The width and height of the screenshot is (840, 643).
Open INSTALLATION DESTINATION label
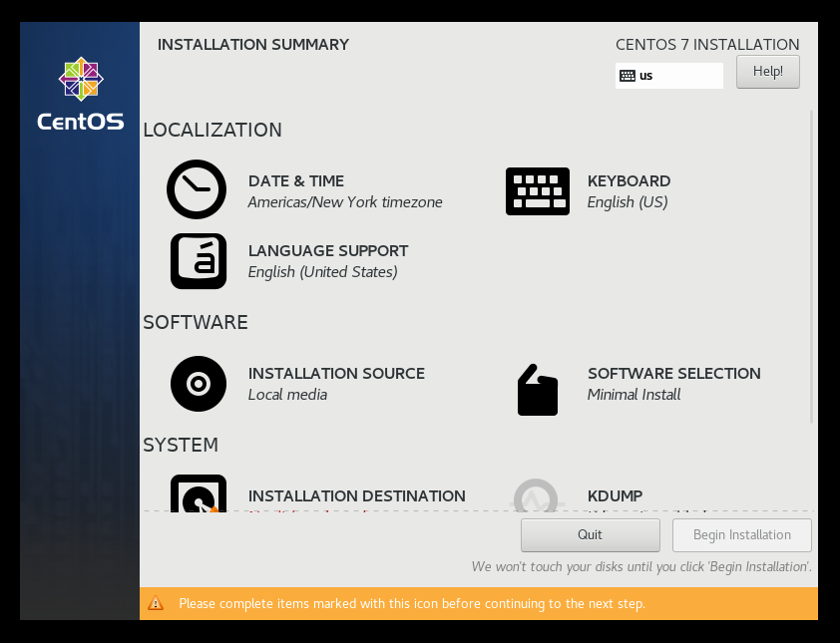357,495
